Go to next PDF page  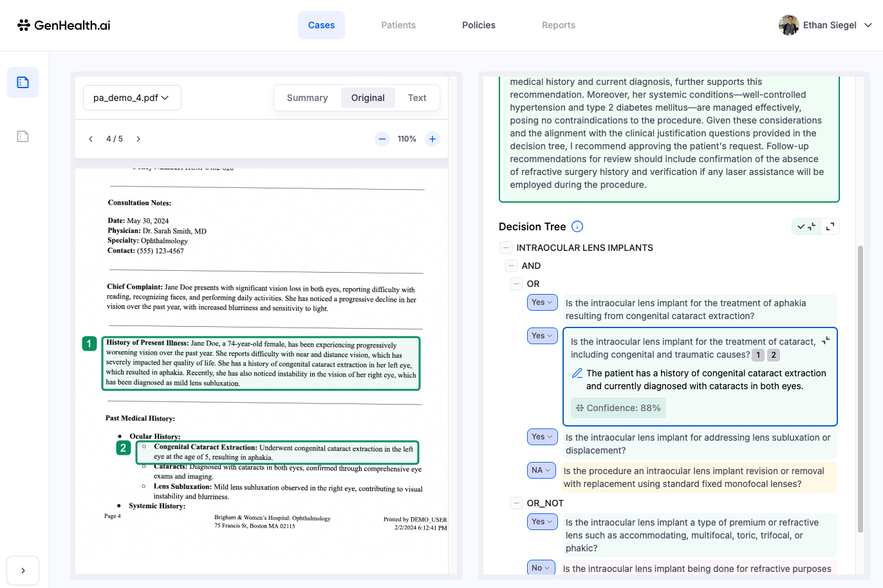click(138, 139)
